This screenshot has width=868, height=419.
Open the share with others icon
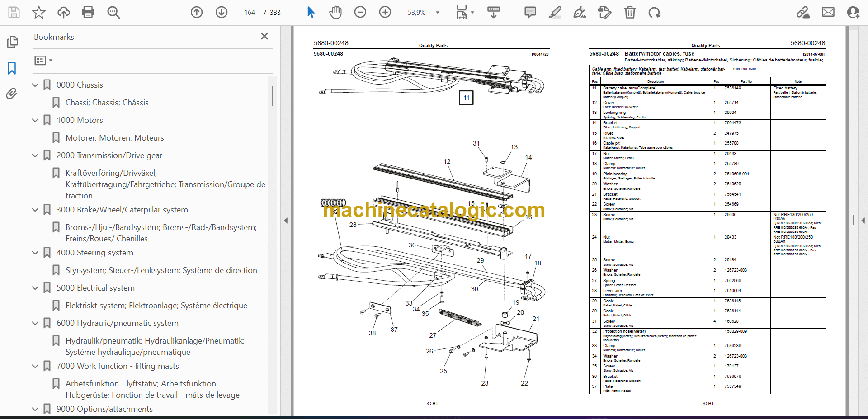coord(853,12)
